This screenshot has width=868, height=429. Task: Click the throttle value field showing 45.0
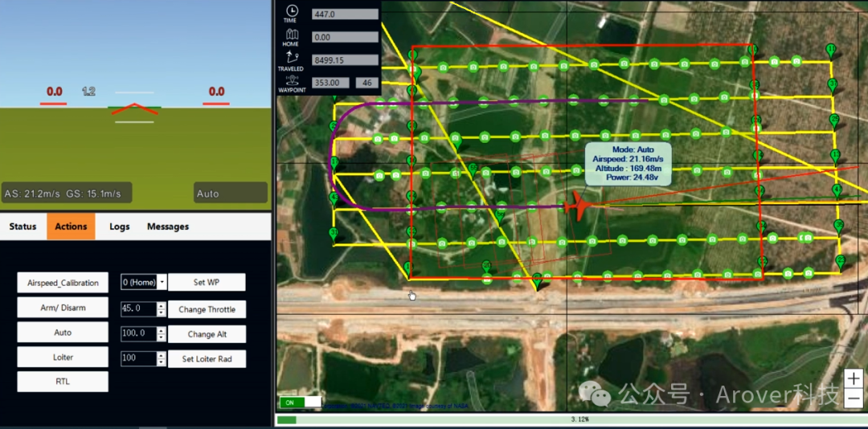137,308
